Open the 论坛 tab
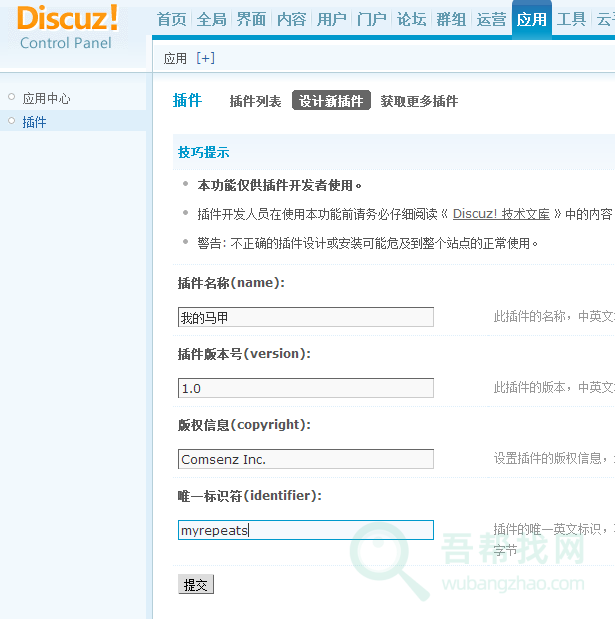 (411, 19)
